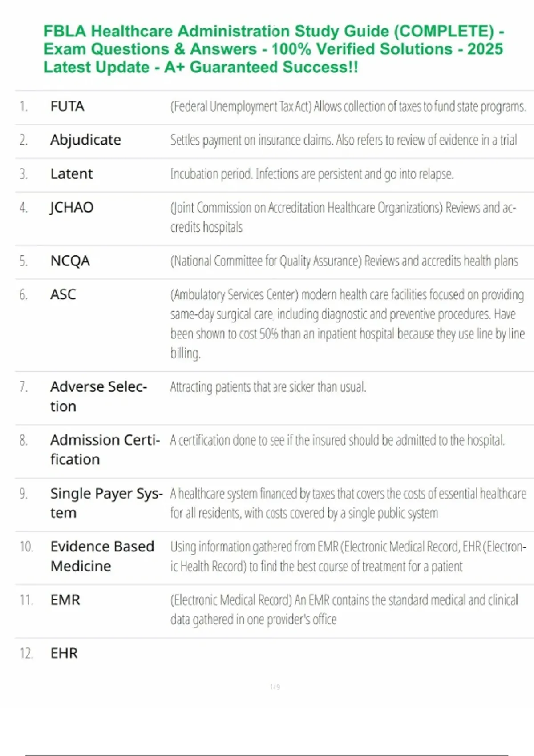Click the Latent term in row 3
The image size is (534, 756).
coord(72,174)
